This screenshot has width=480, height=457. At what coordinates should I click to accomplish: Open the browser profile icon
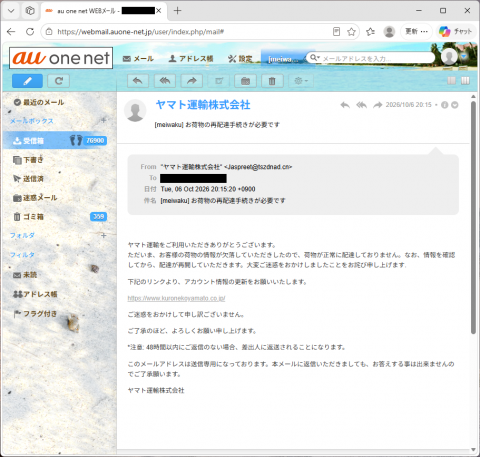pyautogui.click(x=389, y=32)
